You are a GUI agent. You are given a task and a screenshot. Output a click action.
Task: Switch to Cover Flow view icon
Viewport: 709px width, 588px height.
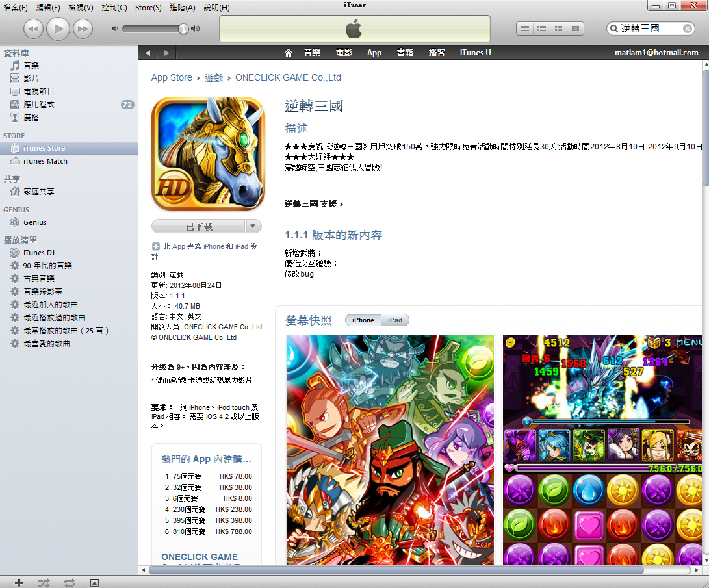[575, 29]
